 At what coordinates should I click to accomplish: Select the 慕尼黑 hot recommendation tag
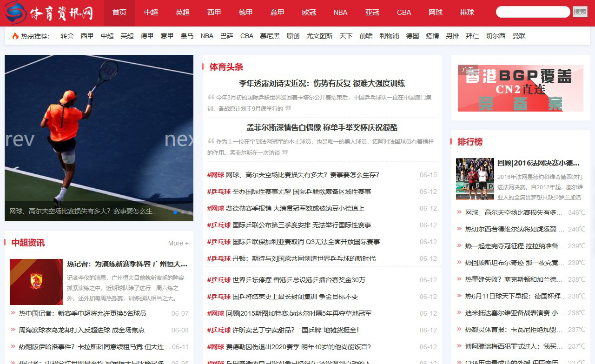[x=270, y=36]
